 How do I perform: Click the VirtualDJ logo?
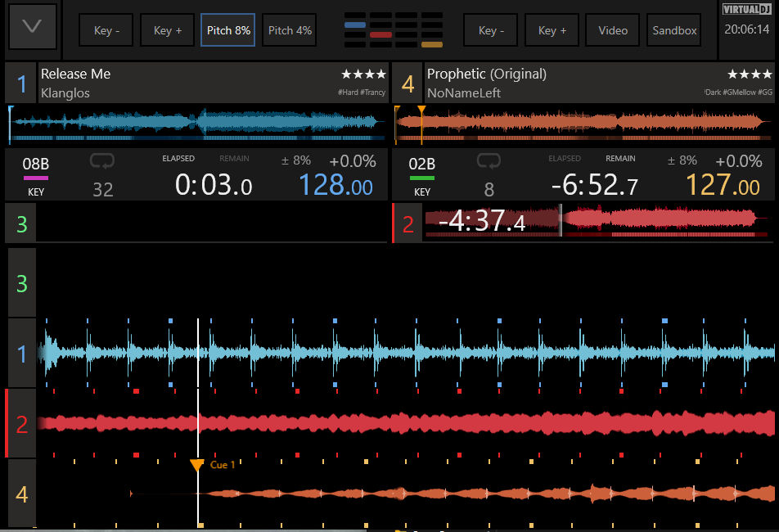[x=747, y=10]
